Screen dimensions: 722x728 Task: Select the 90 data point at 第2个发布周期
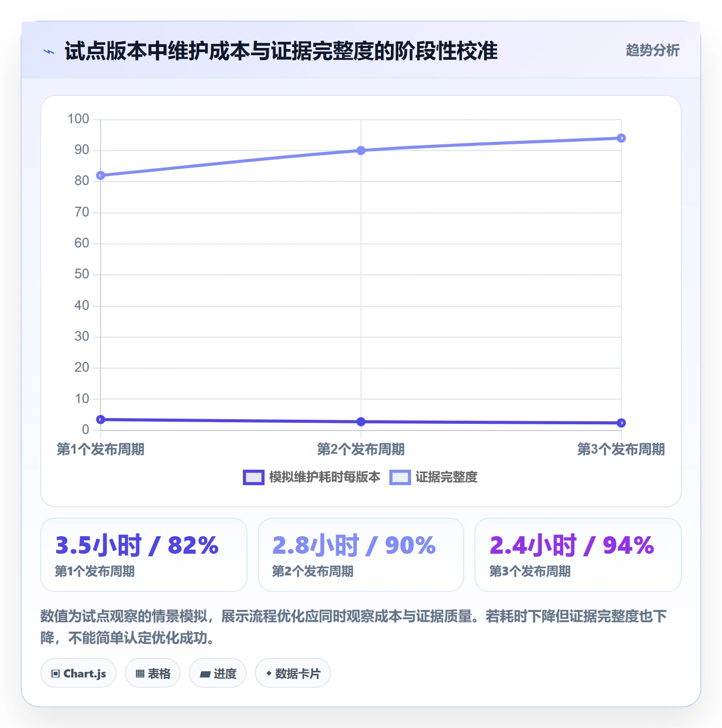point(361,151)
